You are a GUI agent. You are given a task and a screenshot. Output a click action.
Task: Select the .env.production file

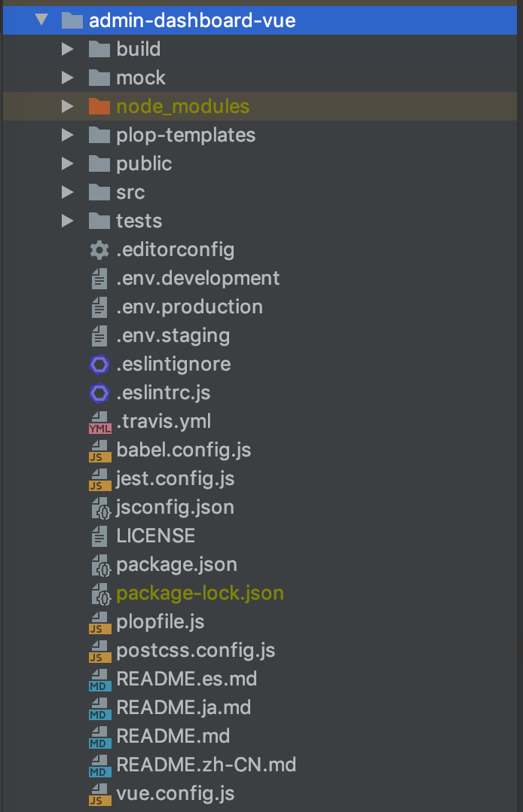(x=189, y=307)
